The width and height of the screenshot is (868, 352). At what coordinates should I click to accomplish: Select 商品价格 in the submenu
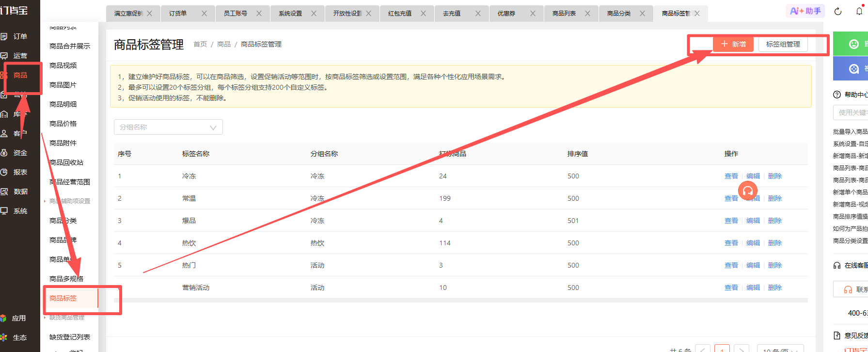(x=63, y=124)
